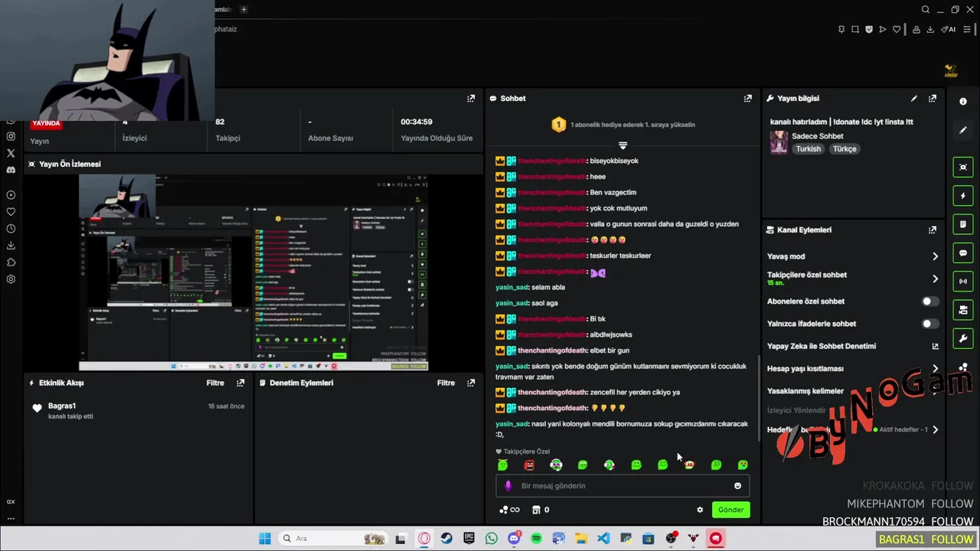Screen dimensions: 980x551
Task: Open Opera GX sidebar settings gear
Action: click(11, 279)
